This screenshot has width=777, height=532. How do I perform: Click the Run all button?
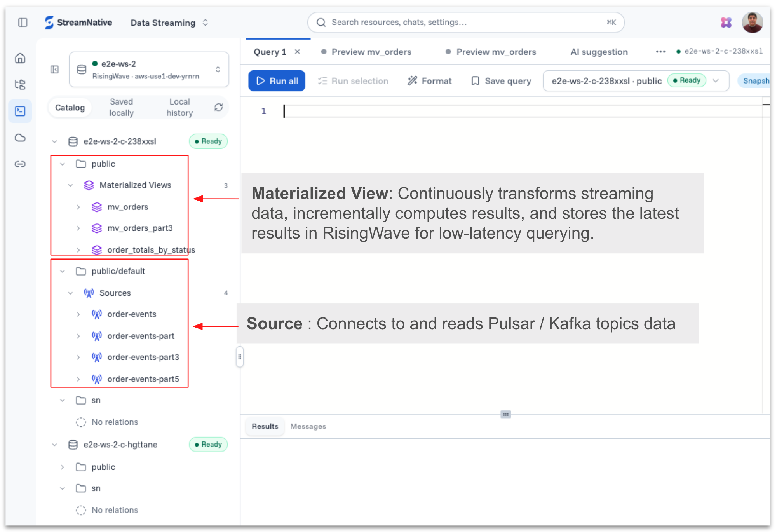coord(277,81)
